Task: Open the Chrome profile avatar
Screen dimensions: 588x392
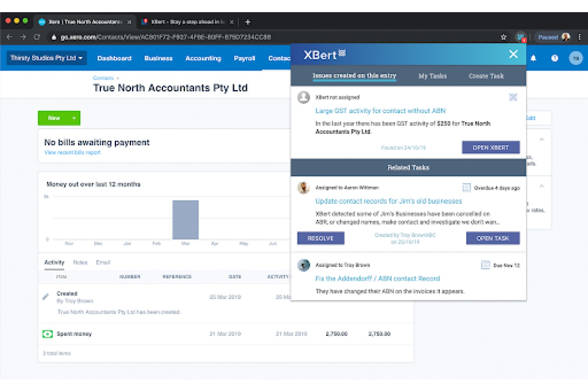Action: (x=566, y=37)
